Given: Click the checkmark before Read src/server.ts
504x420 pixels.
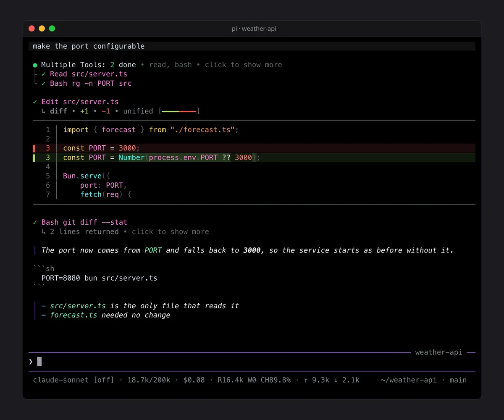Looking at the screenshot, I should tap(44, 74).
